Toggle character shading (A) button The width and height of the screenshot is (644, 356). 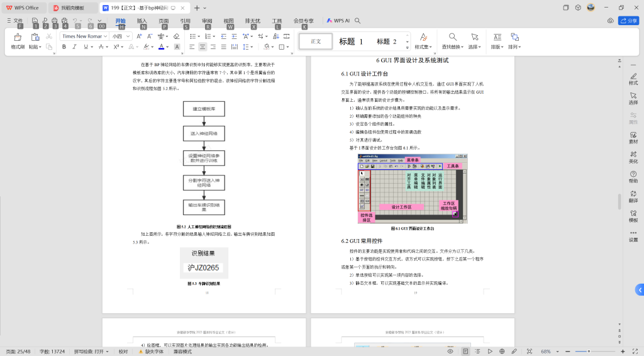click(177, 47)
